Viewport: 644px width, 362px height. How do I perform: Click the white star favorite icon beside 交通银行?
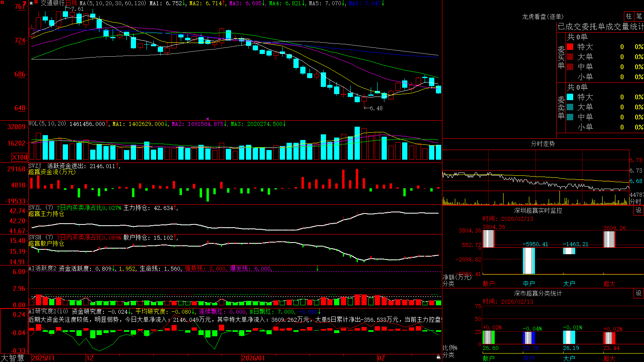31,3
